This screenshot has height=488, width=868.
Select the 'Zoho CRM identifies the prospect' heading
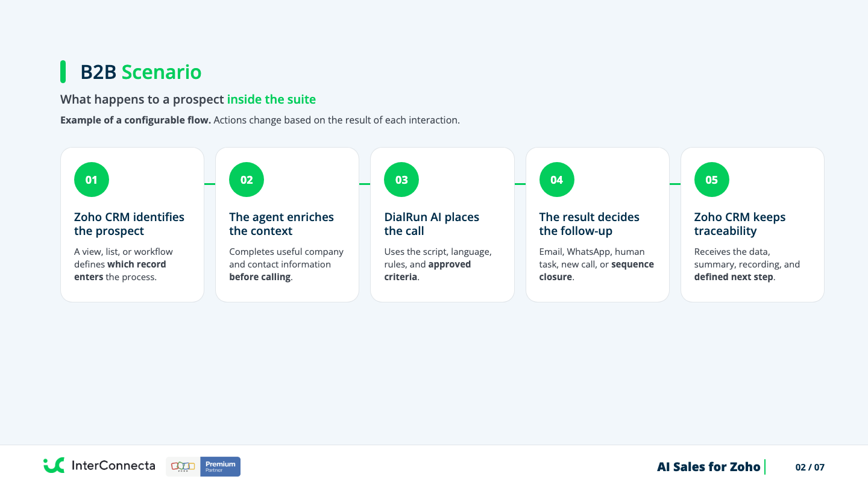point(130,224)
